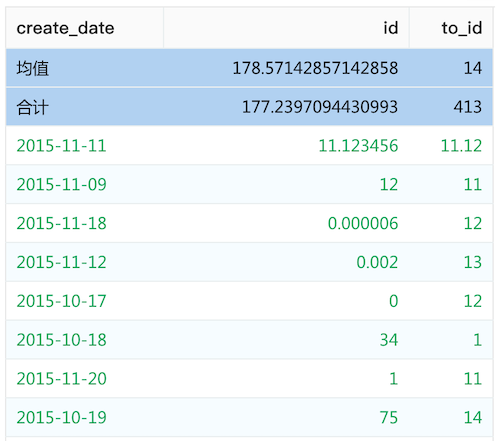
Task: Click the total value 177.2397094430993
Action: click(x=320, y=107)
